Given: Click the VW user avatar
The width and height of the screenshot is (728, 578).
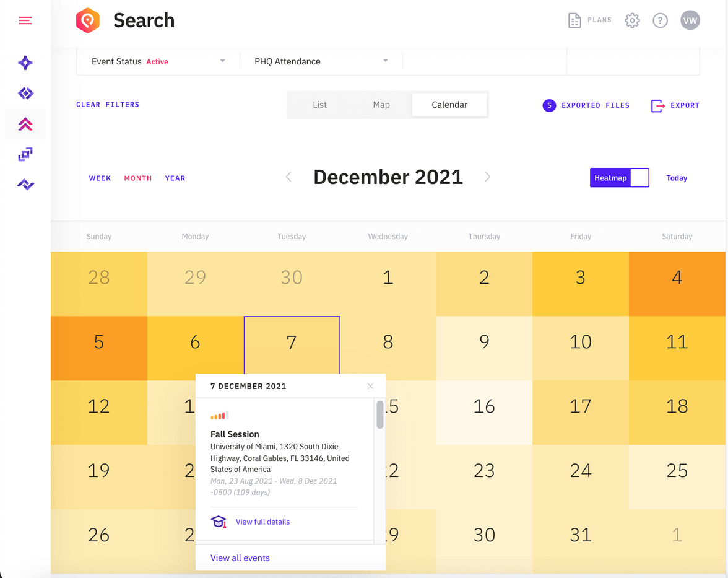Looking at the screenshot, I should (690, 20).
